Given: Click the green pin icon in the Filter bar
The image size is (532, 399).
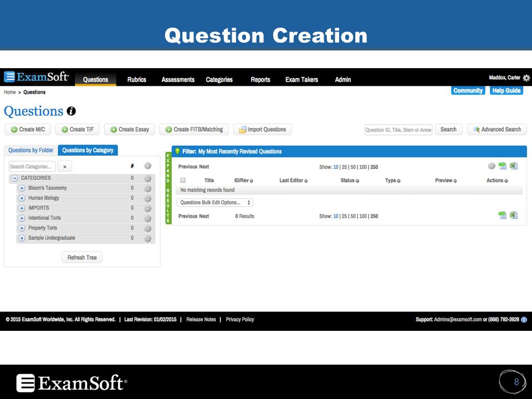Looking at the screenshot, I should pos(177,151).
